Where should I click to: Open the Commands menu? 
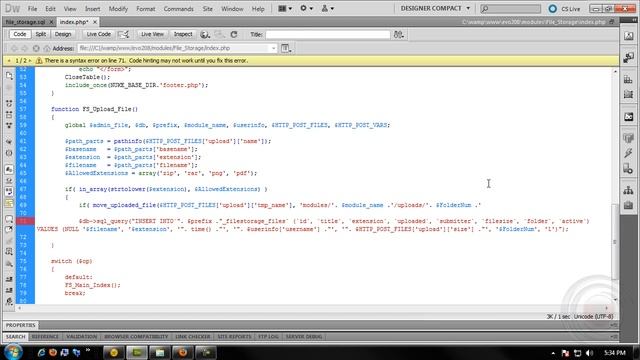click(178, 9)
